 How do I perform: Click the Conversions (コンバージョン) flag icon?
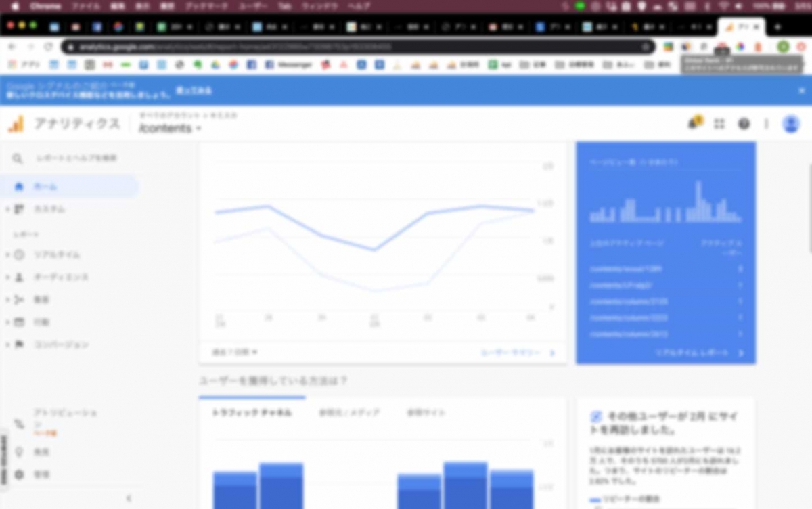[19, 345]
